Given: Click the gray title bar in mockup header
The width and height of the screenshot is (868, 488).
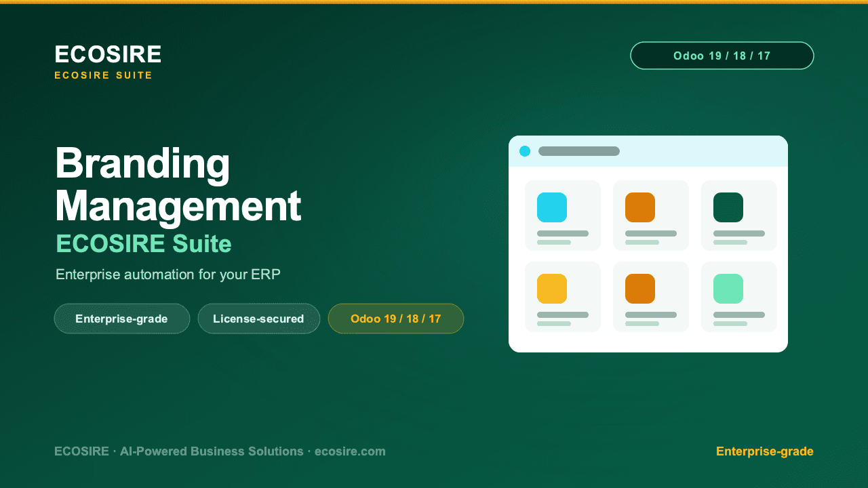Looking at the screenshot, I should (579, 151).
